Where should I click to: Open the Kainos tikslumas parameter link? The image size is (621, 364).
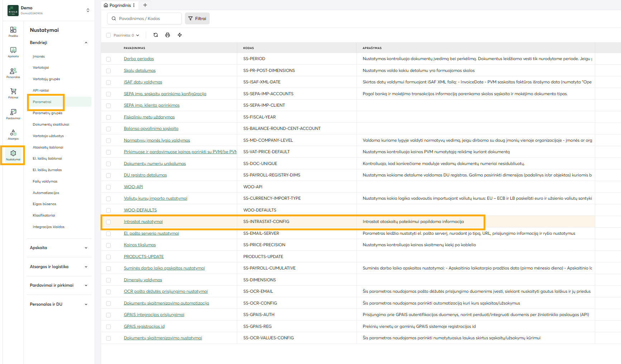point(140,245)
